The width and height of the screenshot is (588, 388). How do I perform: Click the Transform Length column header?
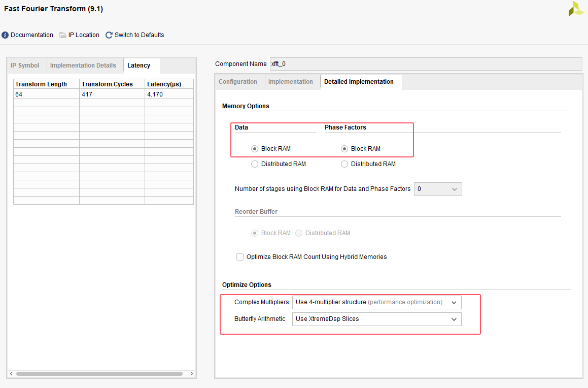tap(47, 84)
